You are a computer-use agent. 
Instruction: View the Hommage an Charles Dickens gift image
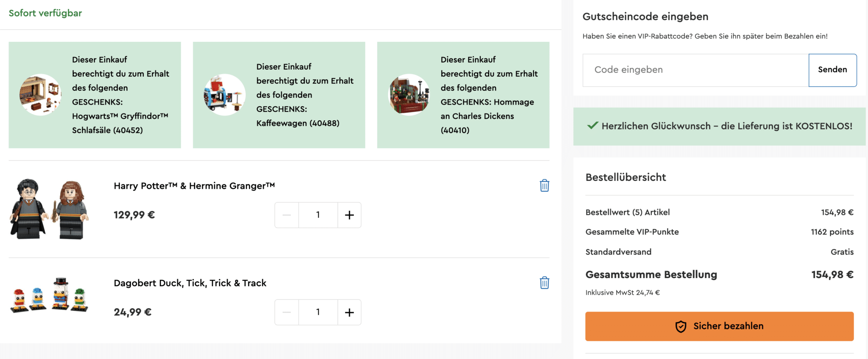pos(409,95)
